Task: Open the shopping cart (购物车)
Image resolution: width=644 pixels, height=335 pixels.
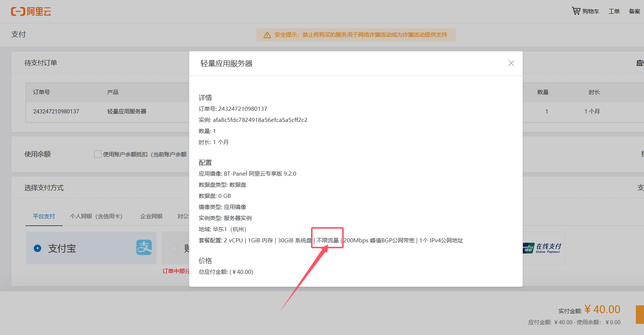Action: click(585, 11)
